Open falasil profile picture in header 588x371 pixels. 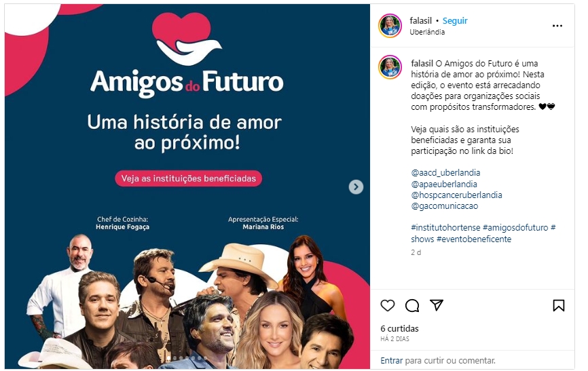click(x=390, y=26)
